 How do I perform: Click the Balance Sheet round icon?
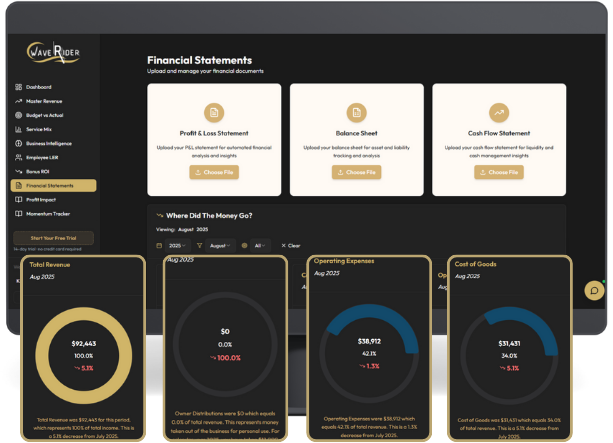point(357,113)
